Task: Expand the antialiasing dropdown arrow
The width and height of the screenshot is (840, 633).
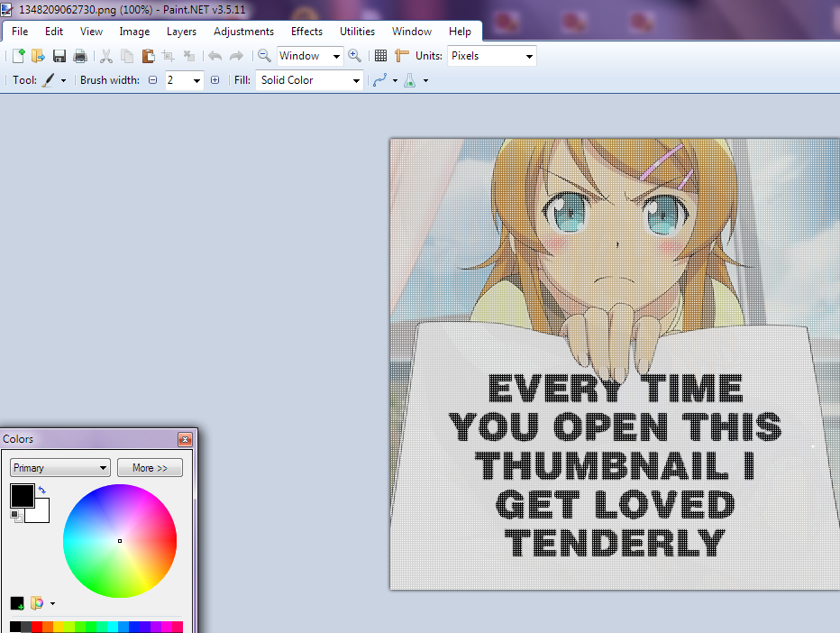Action: [396, 81]
